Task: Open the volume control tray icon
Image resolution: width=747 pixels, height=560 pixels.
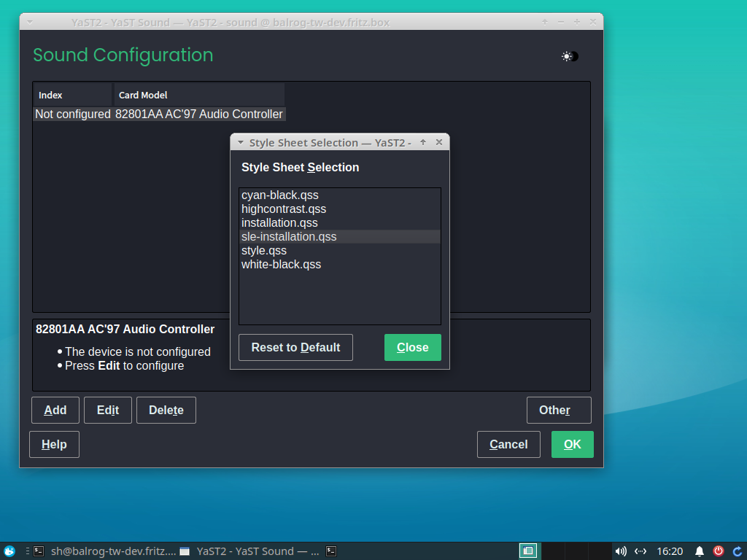Action: point(621,551)
